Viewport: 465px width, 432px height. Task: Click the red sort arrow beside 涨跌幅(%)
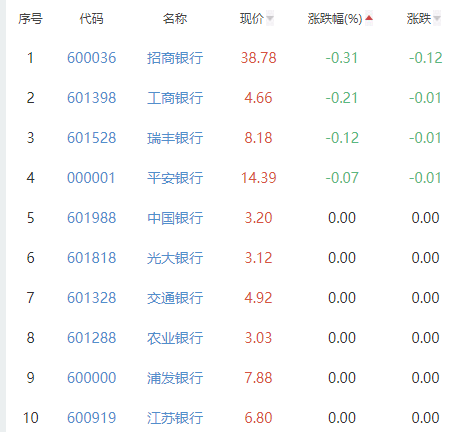369,18
